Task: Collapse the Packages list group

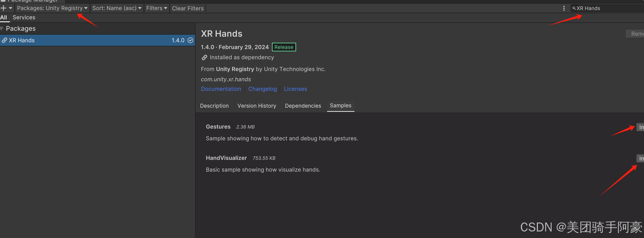Action: point(2,28)
